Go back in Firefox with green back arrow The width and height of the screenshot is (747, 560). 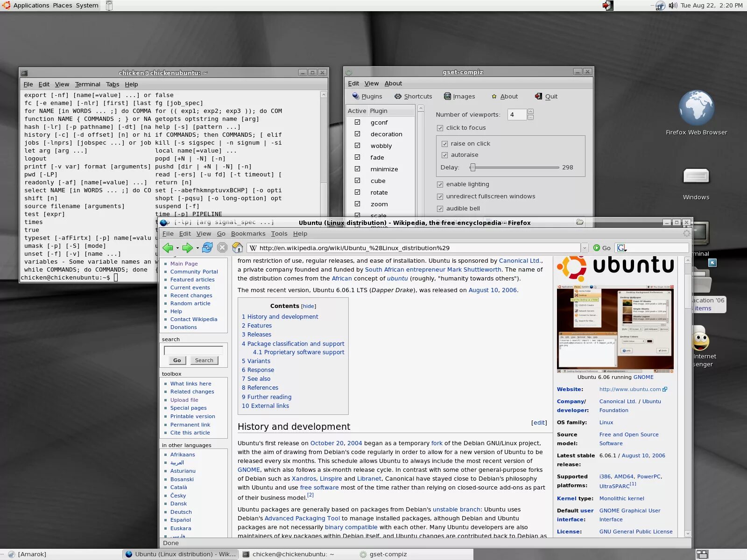click(x=168, y=248)
